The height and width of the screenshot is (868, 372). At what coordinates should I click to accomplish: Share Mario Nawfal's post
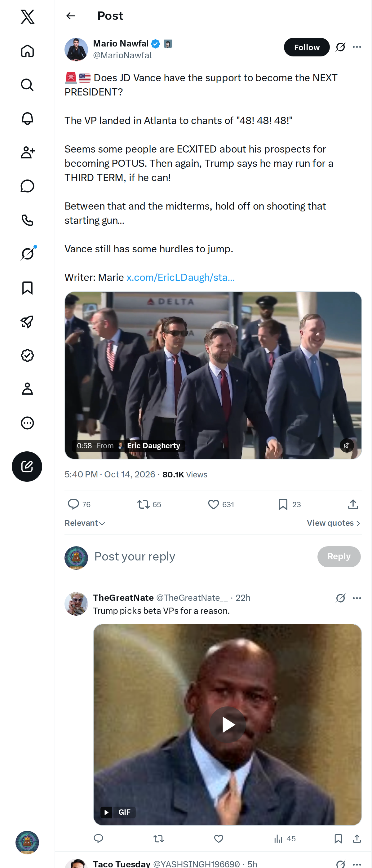pyautogui.click(x=353, y=504)
